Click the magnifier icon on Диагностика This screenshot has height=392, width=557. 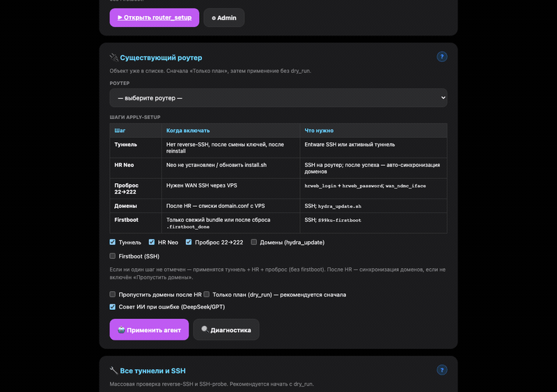[x=205, y=329]
